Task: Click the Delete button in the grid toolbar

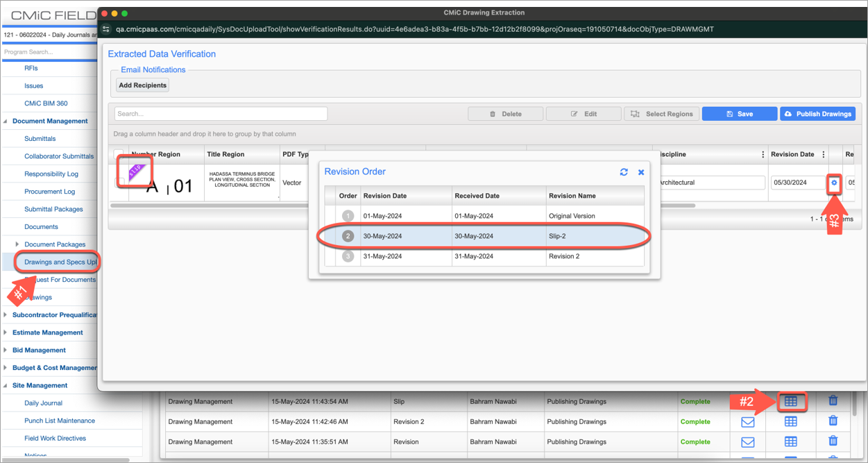Action: pyautogui.click(x=505, y=114)
